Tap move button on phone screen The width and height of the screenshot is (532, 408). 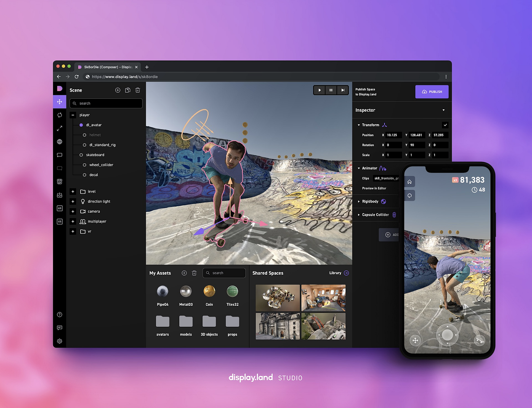415,340
